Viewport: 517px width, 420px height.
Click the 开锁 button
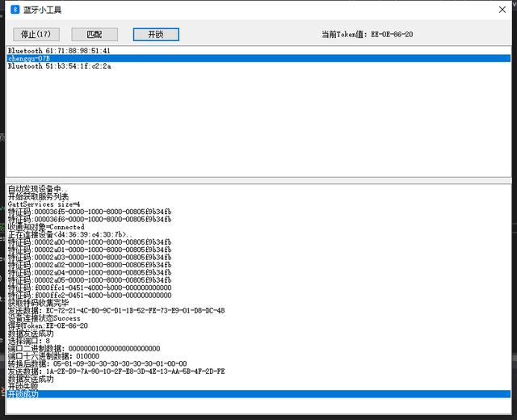(156, 34)
